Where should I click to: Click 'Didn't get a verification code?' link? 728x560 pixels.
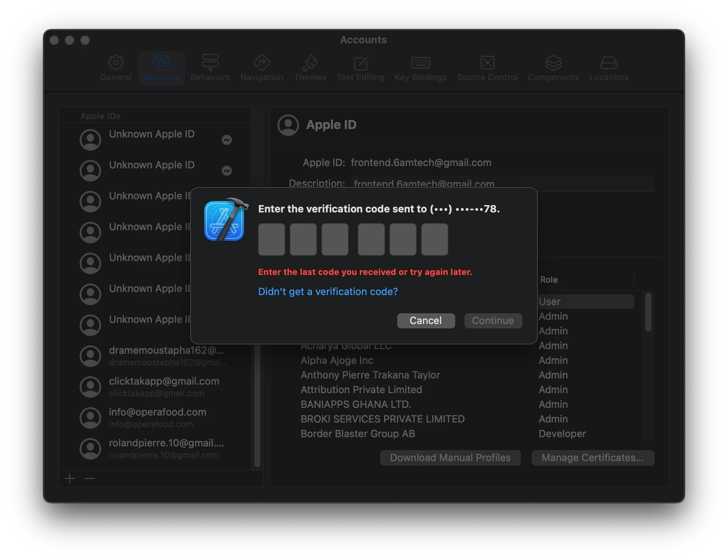pyautogui.click(x=328, y=292)
